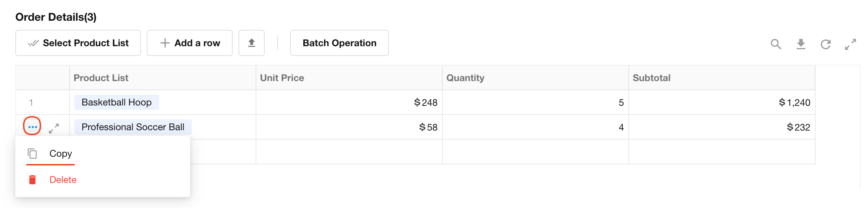Click the download icon above table
The height and width of the screenshot is (208, 868).
[801, 44]
